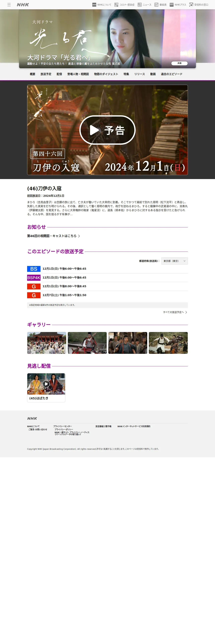The height and width of the screenshot is (644, 215).
Task: Open footer ご意見・お問い合わせ link
Action: [x=38, y=430]
